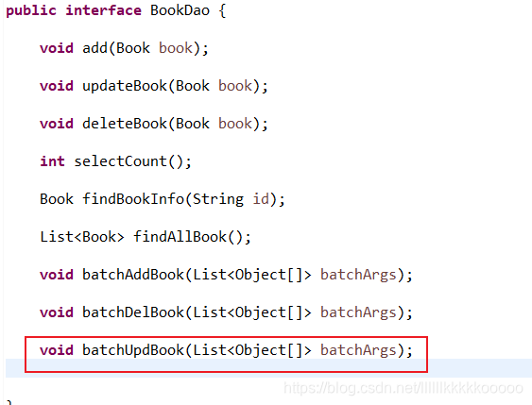Click the highlighted empty line below batchUpdBook
The image size is (532, 405).
[x=268, y=368]
